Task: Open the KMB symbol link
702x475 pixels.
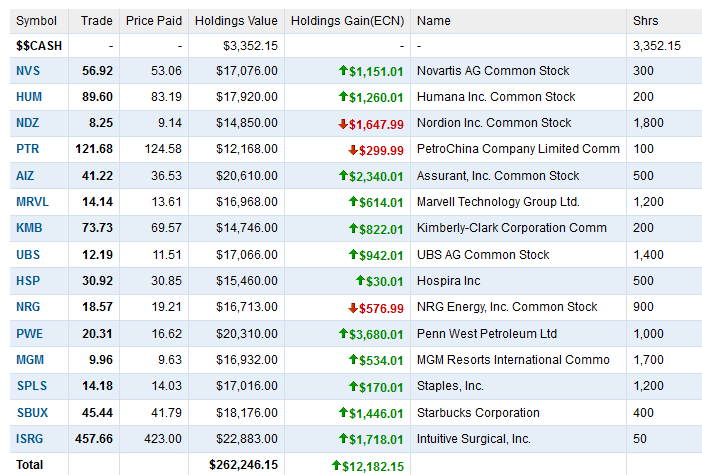Action: (x=29, y=227)
